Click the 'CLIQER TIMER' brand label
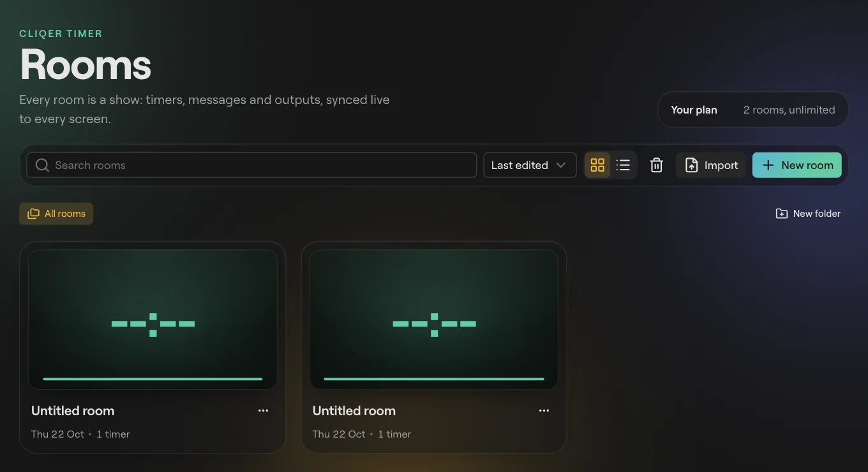 [61, 34]
